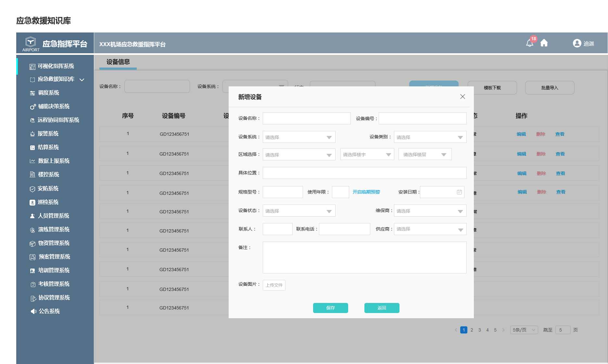Viewport: 608px width, 364px height.
Task: Switch to the 设备信息 tab
Action: (118, 62)
